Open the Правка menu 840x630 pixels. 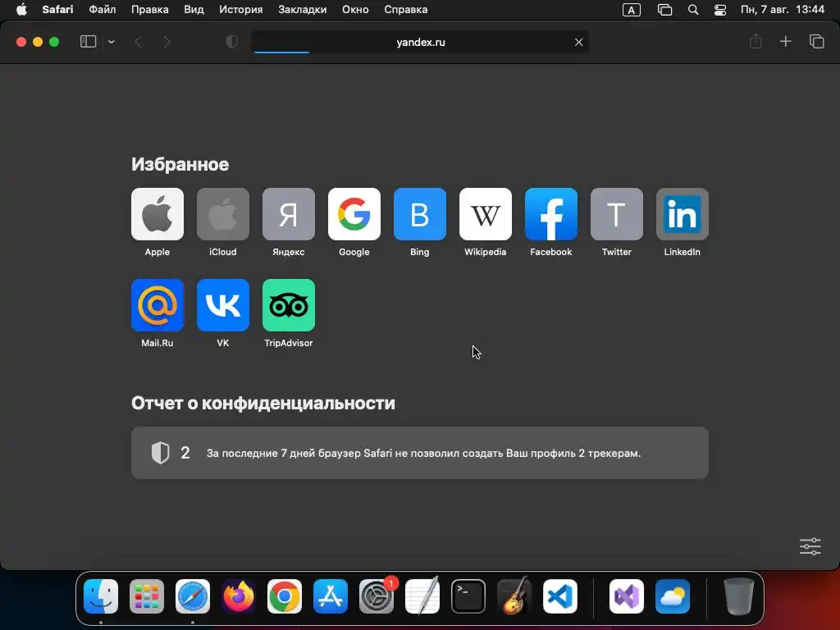[150, 10]
